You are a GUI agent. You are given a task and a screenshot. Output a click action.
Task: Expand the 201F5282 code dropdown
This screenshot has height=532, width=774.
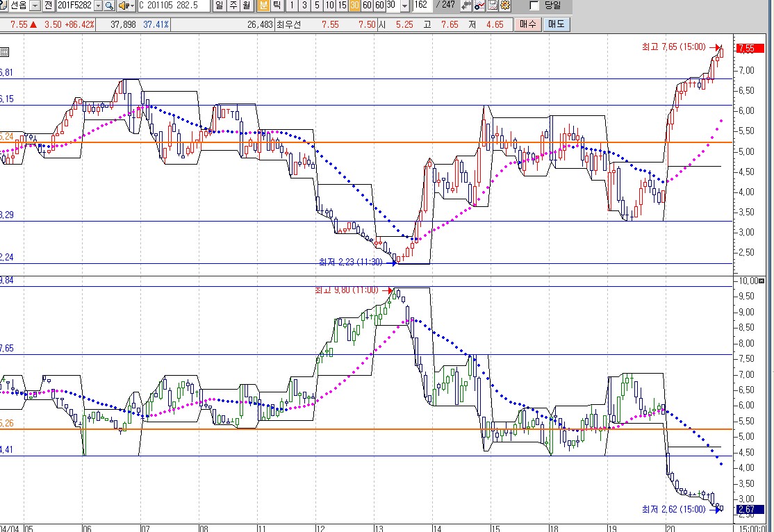(97, 6)
